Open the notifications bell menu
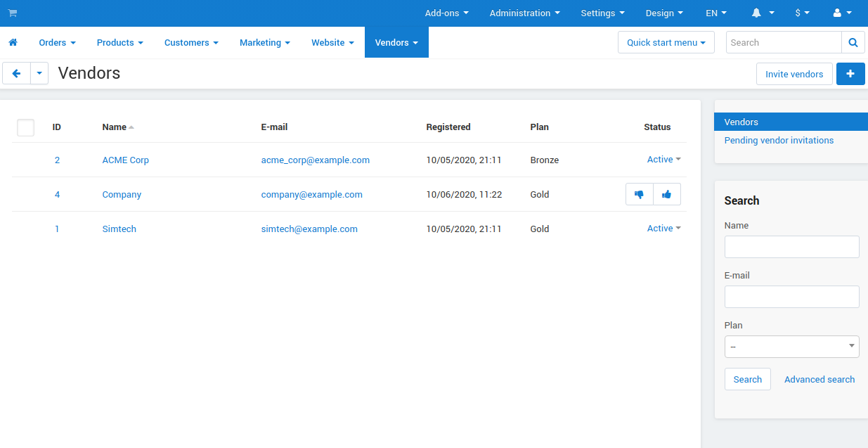 click(x=763, y=13)
